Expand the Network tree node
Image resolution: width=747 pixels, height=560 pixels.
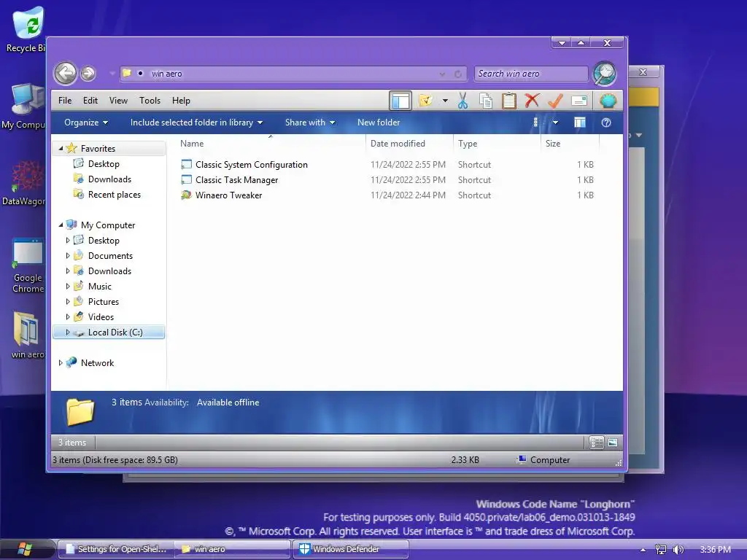61,363
